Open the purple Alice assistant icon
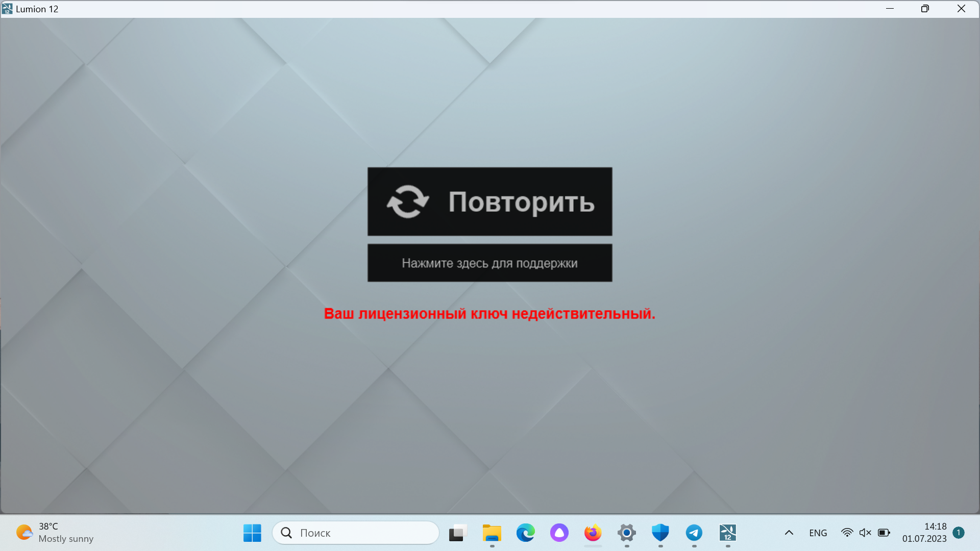 pos(559,533)
